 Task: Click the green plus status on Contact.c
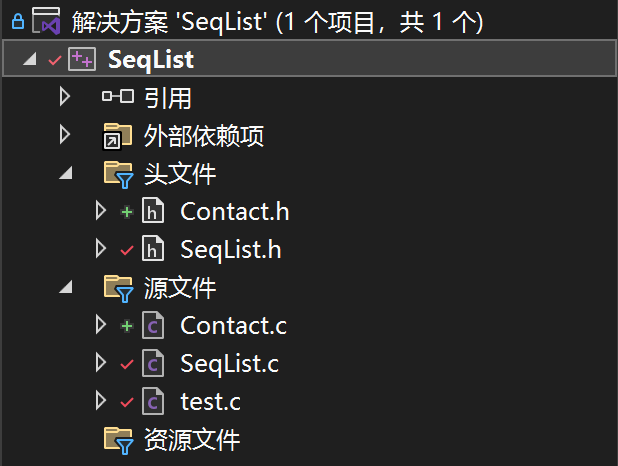pos(127,326)
